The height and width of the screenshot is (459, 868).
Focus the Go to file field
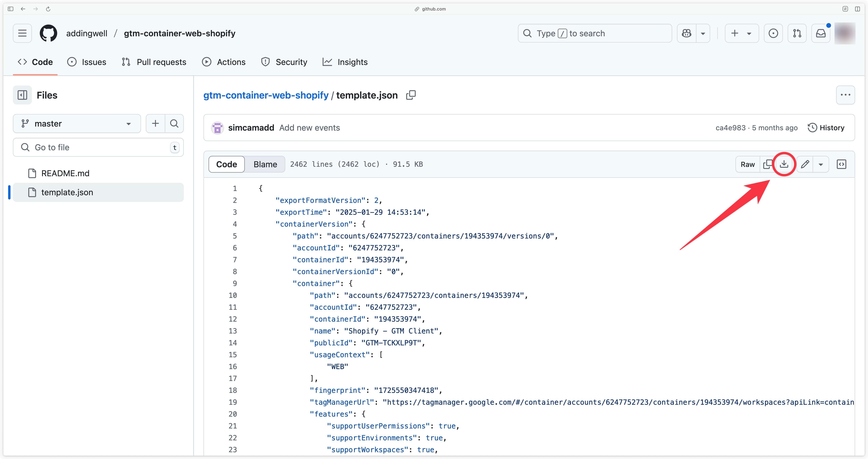pyautogui.click(x=98, y=147)
